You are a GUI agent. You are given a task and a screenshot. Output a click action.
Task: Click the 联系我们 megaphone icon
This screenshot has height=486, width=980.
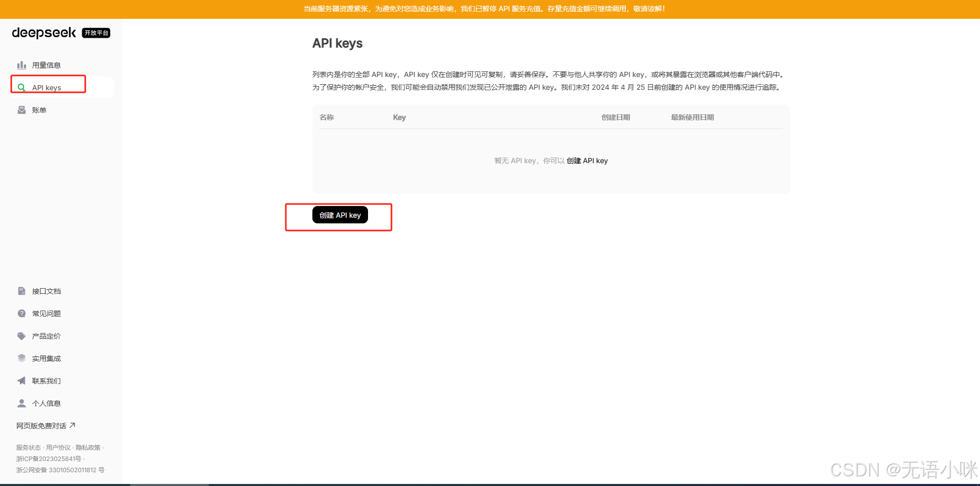21,381
